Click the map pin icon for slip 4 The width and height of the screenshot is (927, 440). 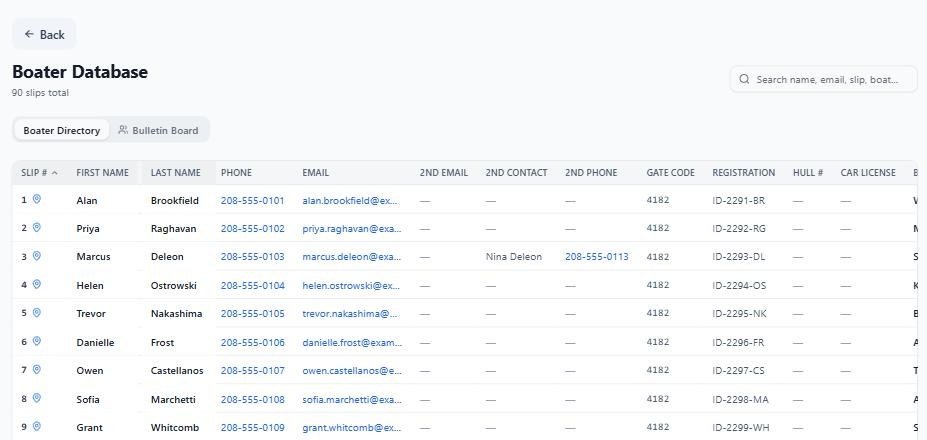(36, 284)
